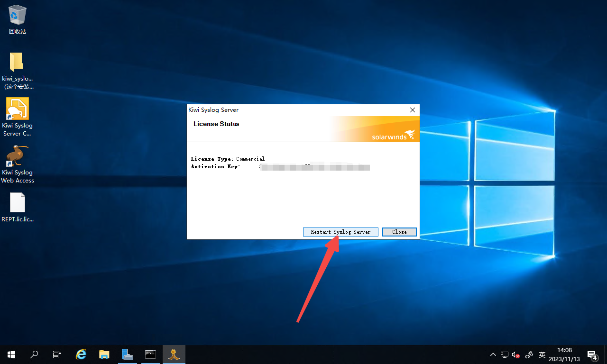
Task: Open Server Manager from the taskbar
Action: (127, 354)
